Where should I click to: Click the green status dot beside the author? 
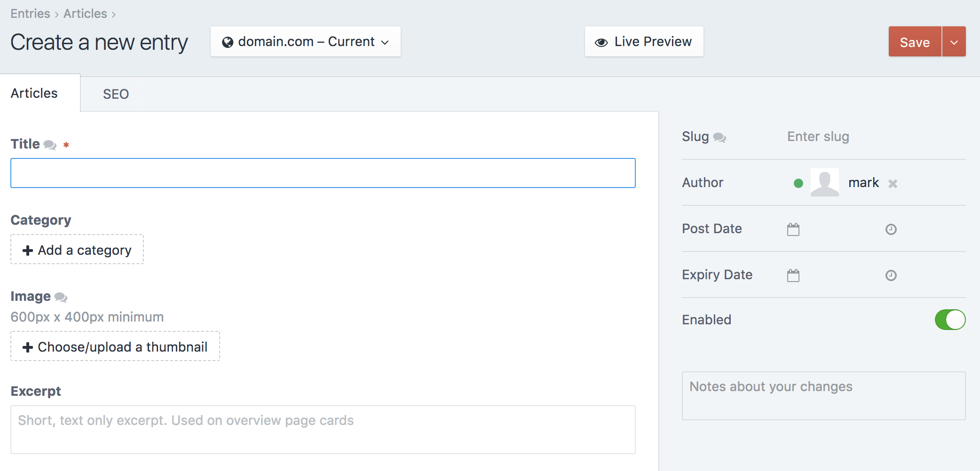798,183
